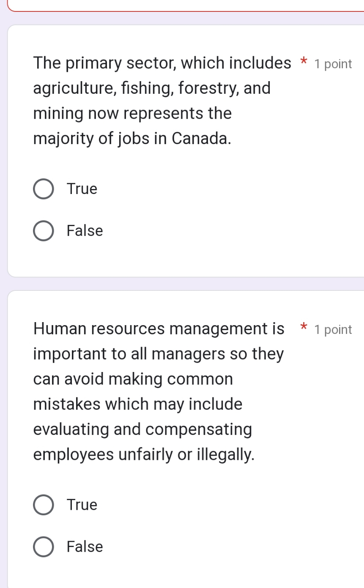Click the 1 point label on first question
Image resolution: width=364 pixels, height=588 pixels.
(x=333, y=64)
